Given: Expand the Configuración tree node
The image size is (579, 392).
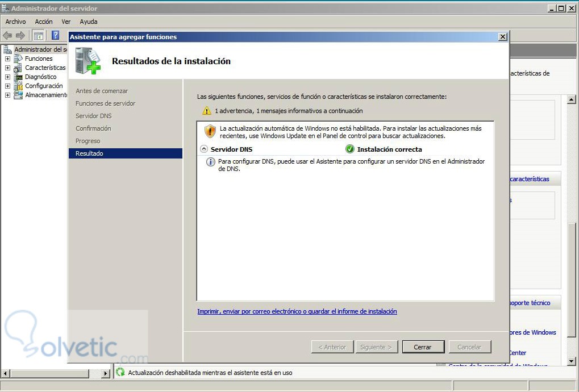Looking at the screenshot, I should [7, 86].
